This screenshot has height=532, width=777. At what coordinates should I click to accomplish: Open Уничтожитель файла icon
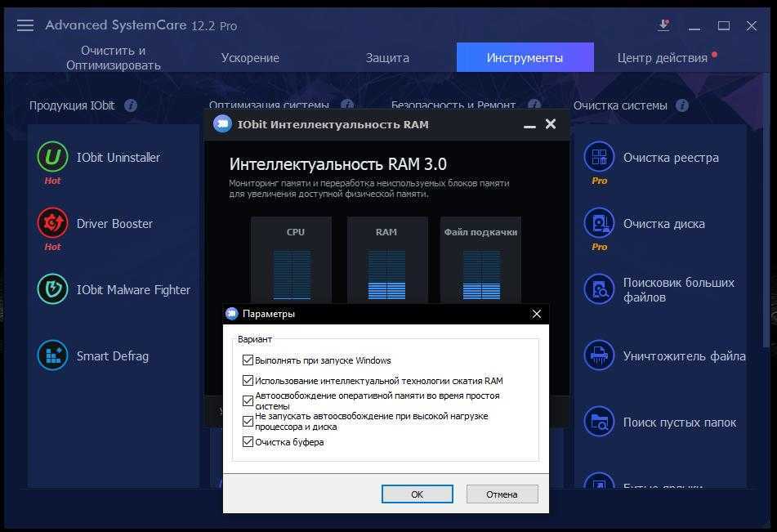(599, 355)
